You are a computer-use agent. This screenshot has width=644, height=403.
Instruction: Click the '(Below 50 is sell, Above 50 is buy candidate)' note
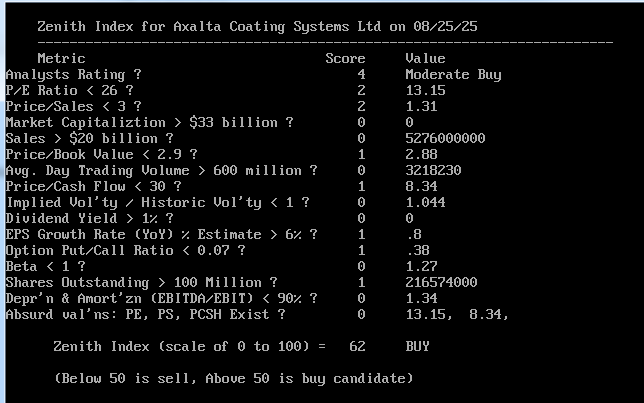234,379
